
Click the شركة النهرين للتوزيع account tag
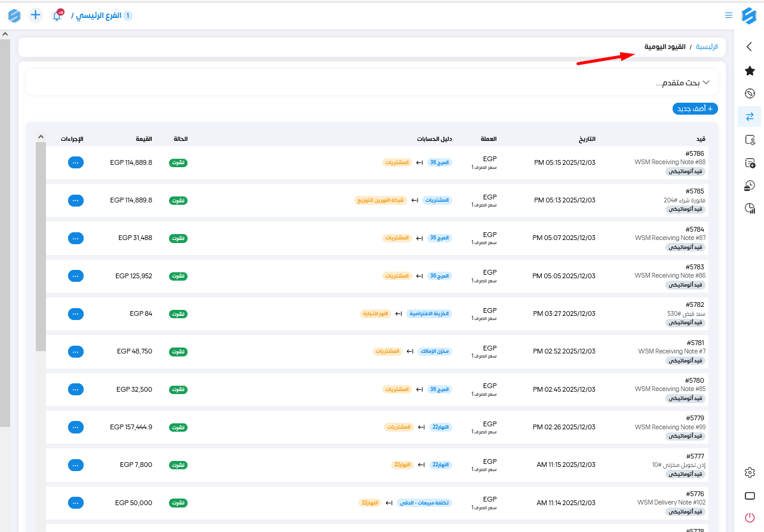[x=381, y=200]
